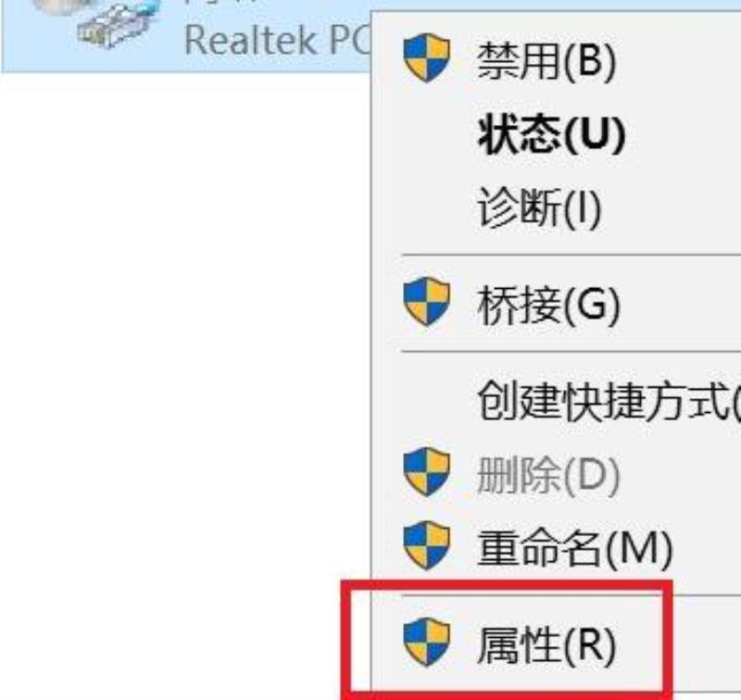Select 桥接(G) menu entry

[x=548, y=306]
